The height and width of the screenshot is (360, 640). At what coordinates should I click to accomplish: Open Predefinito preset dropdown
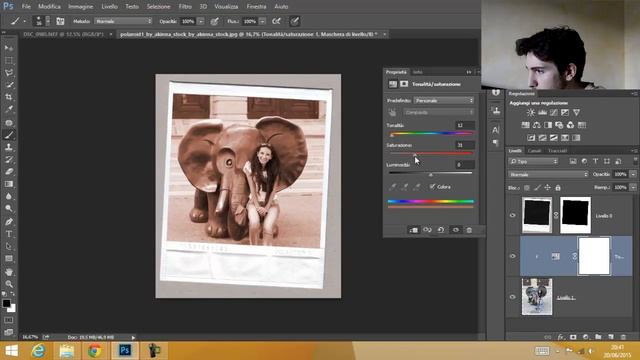(444, 100)
